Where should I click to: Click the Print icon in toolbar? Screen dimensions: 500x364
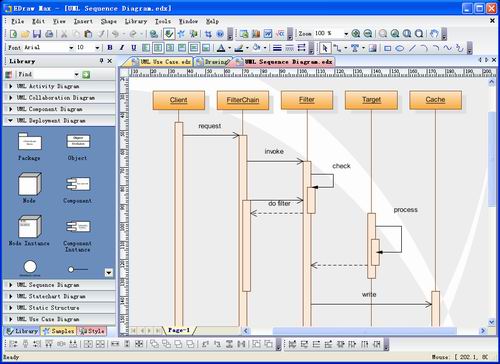pos(49,34)
